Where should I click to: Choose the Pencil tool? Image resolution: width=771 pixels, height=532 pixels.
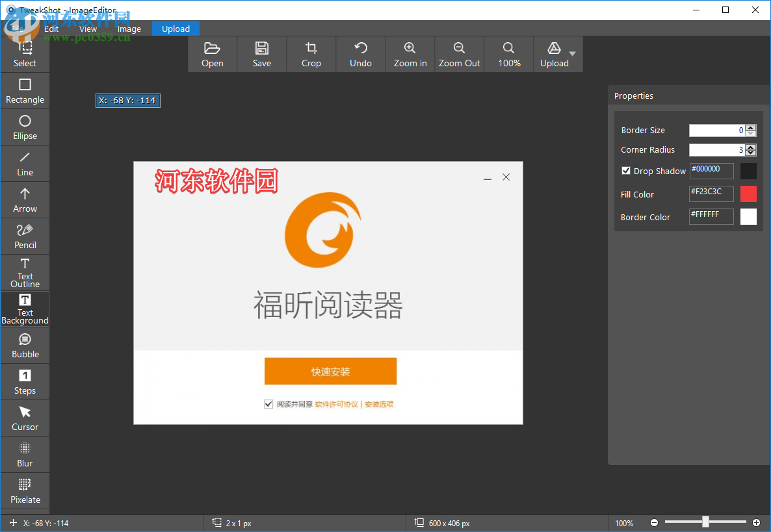click(25, 236)
